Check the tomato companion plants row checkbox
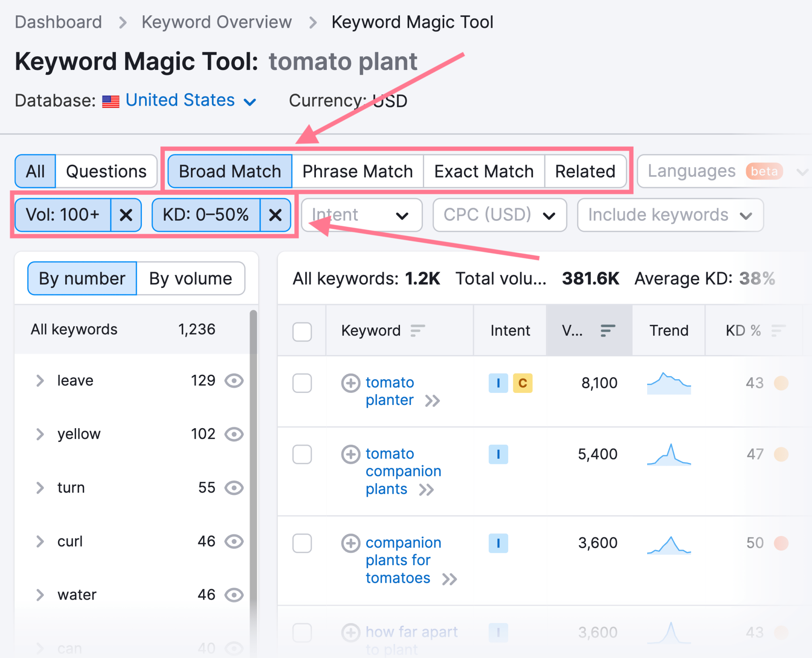The height and width of the screenshot is (658, 812). pyautogui.click(x=302, y=454)
